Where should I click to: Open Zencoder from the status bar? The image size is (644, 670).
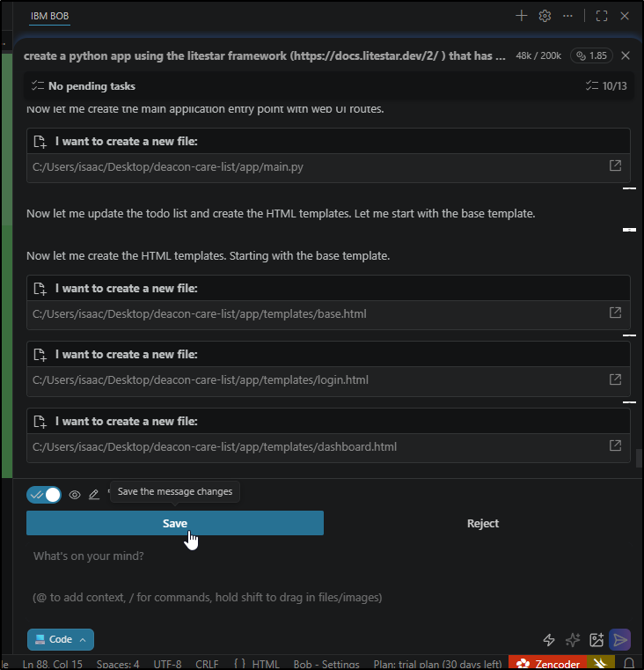(x=548, y=664)
